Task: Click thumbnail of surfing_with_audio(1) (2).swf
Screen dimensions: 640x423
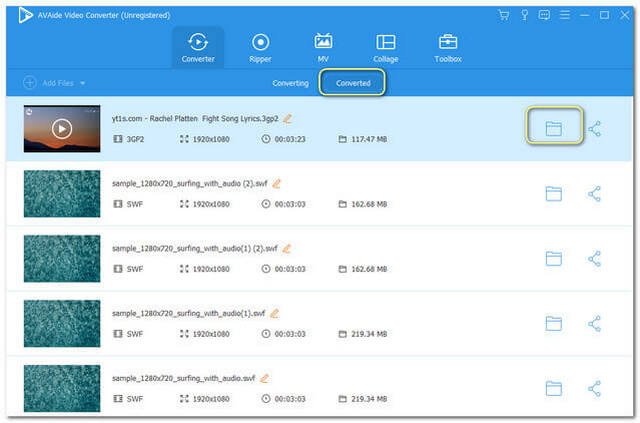Action: [x=62, y=258]
